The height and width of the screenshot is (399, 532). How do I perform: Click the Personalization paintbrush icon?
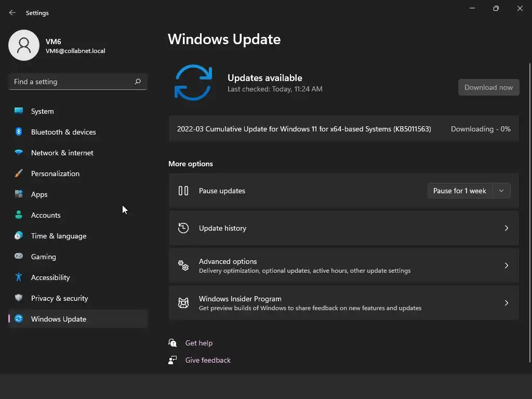click(x=19, y=174)
